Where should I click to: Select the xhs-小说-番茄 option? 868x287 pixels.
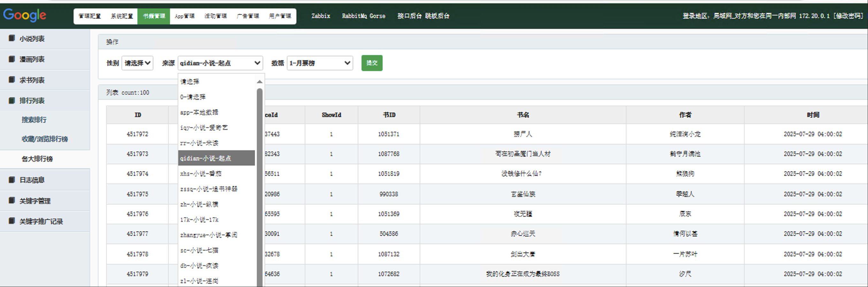[x=201, y=174]
